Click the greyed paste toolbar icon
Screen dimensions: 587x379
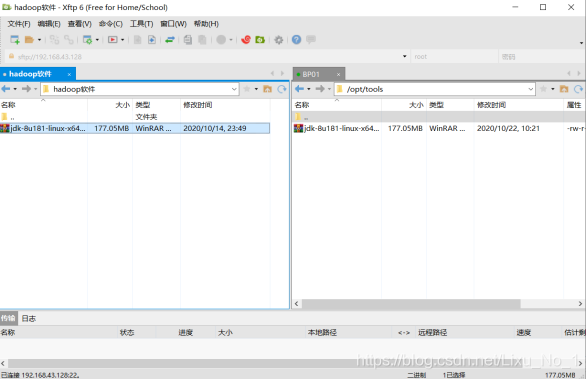point(202,39)
